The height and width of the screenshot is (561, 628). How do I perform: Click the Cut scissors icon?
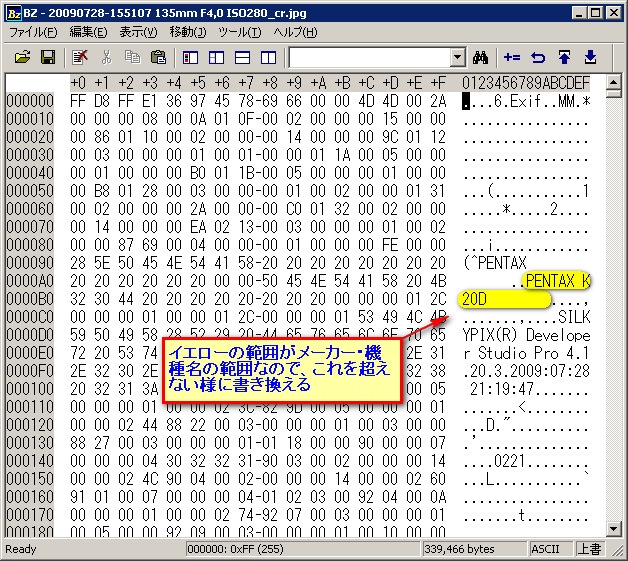pos(106,58)
